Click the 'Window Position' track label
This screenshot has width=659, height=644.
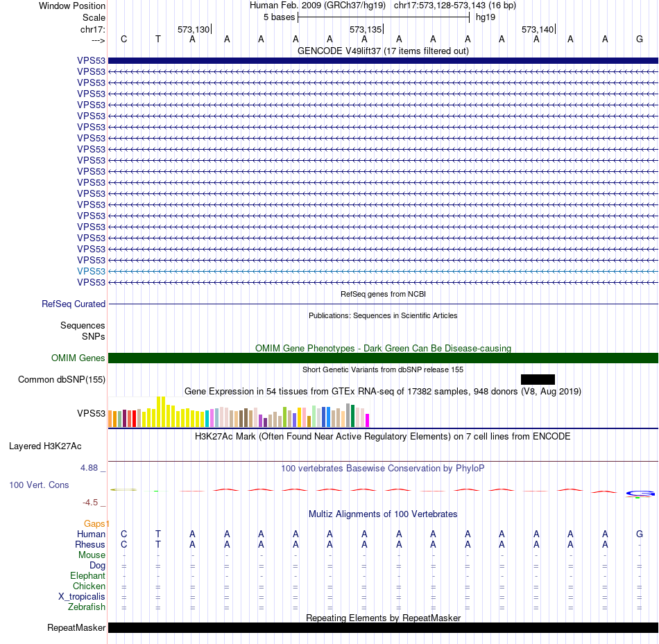coord(72,6)
